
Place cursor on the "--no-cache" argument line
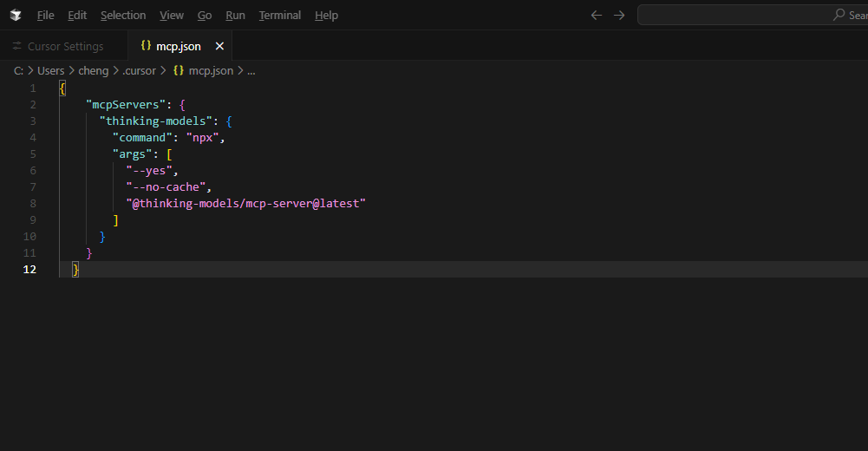168,187
